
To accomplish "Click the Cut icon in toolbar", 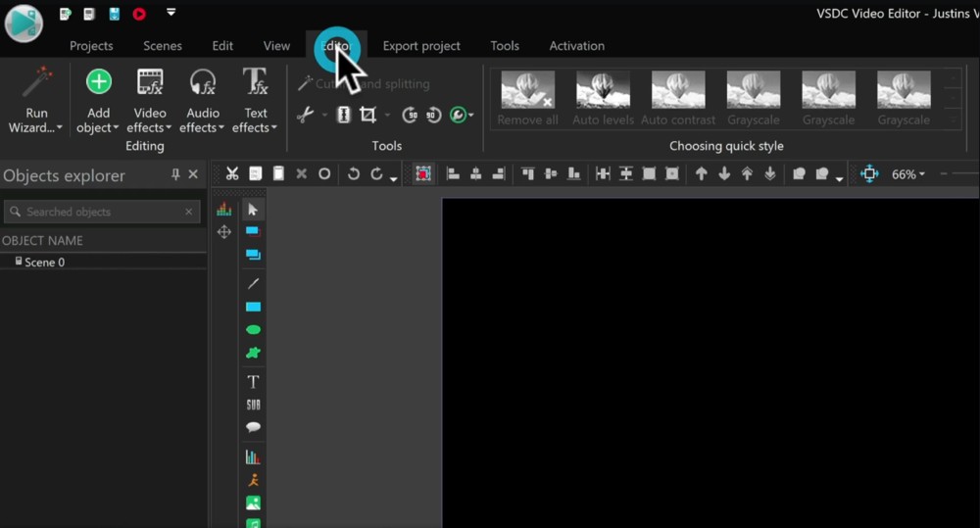I will point(232,173).
